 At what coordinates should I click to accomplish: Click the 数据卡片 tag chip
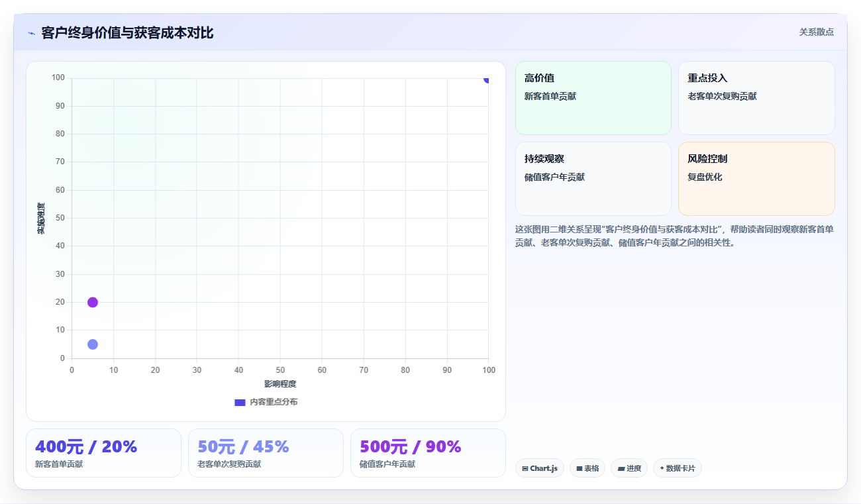[x=678, y=468]
